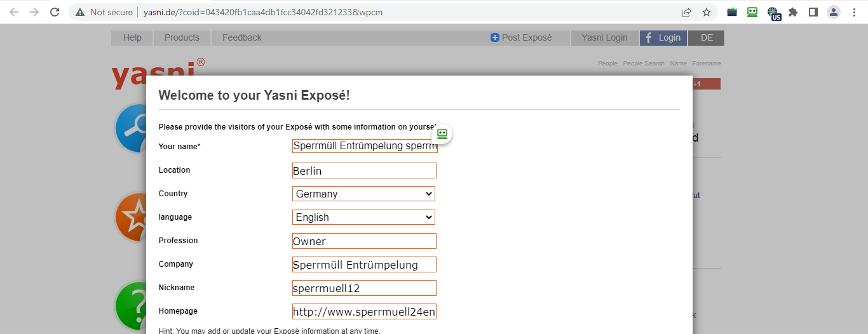Open the share page icon in address bar
This screenshot has width=868, height=334.
[x=686, y=12]
